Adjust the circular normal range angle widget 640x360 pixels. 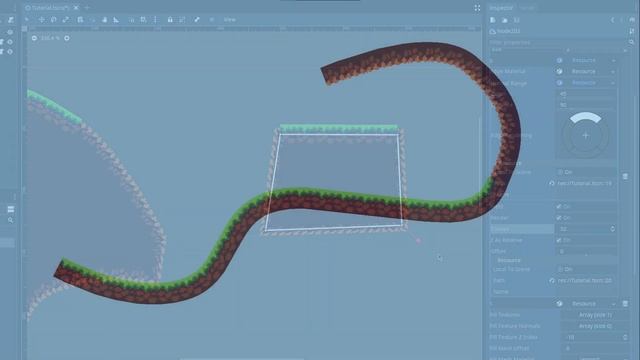pyautogui.click(x=586, y=135)
